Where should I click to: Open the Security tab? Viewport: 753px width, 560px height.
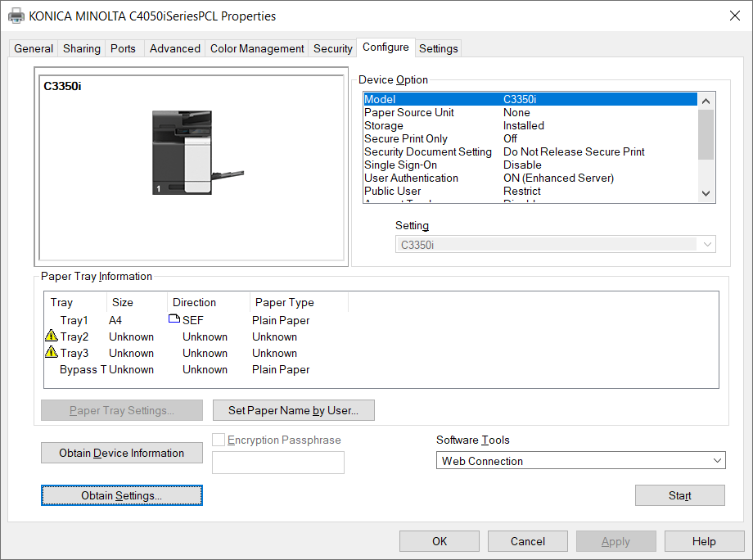(x=332, y=48)
